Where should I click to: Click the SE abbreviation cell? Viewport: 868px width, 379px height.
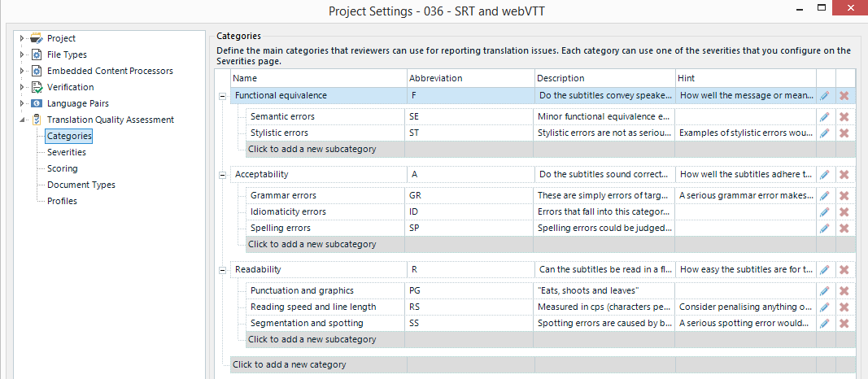pos(469,117)
